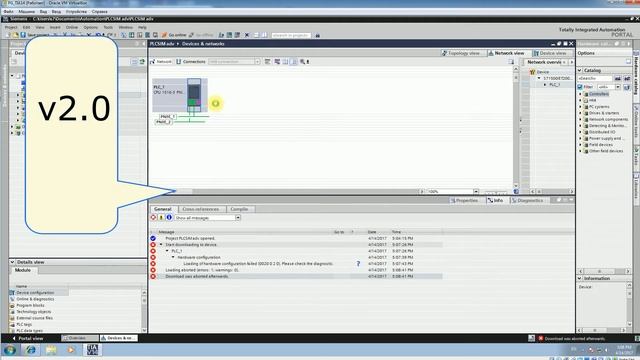Open Internet Explorer from the taskbar

pos(31,350)
